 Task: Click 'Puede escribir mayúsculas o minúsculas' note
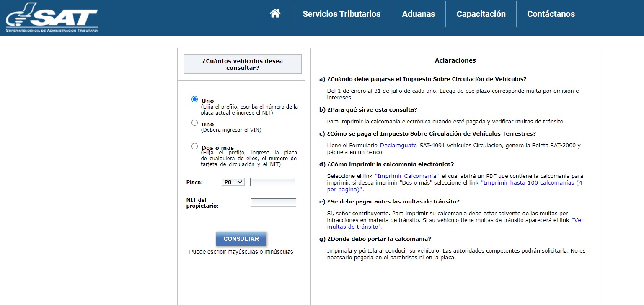(x=241, y=252)
